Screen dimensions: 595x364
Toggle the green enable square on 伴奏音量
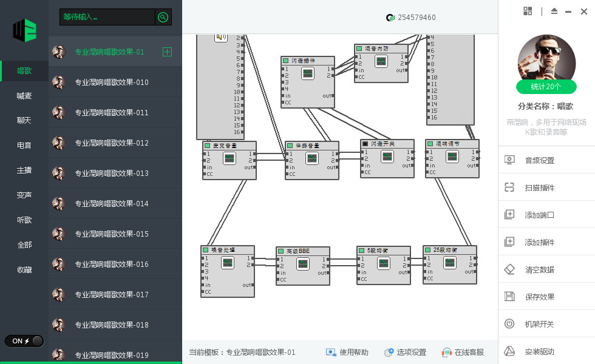click(x=290, y=146)
